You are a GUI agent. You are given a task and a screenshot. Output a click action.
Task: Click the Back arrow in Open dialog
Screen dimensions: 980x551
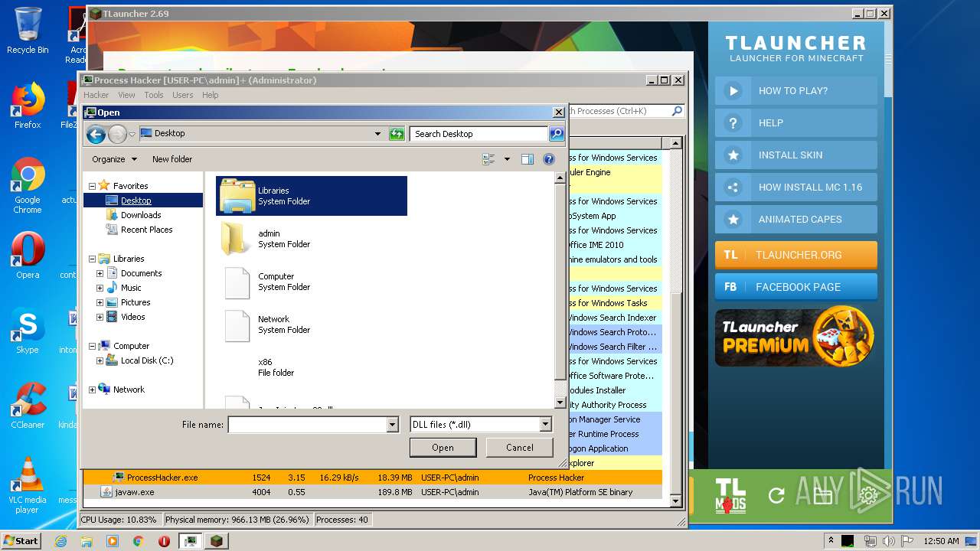96,135
